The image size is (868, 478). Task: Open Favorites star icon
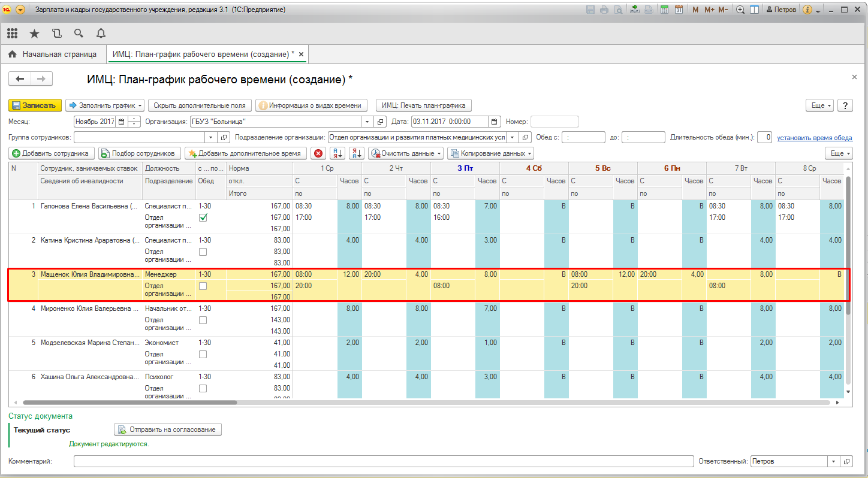(x=34, y=34)
